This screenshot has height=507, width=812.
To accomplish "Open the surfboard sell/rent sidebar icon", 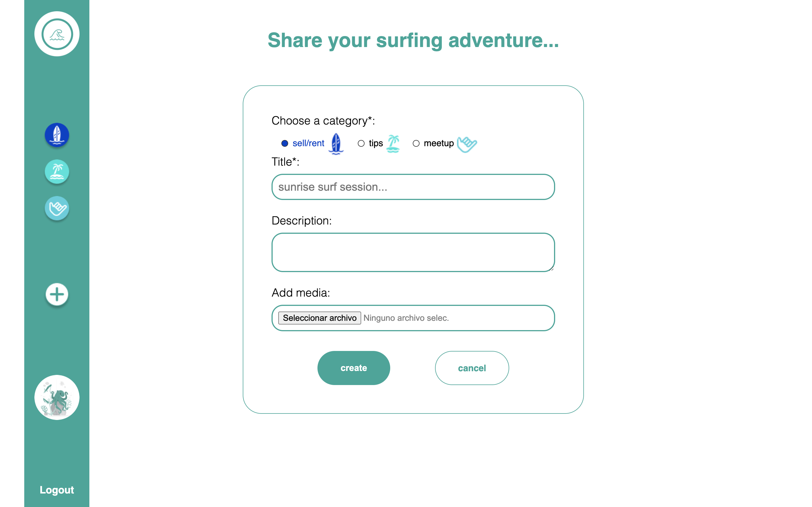I will (57, 135).
